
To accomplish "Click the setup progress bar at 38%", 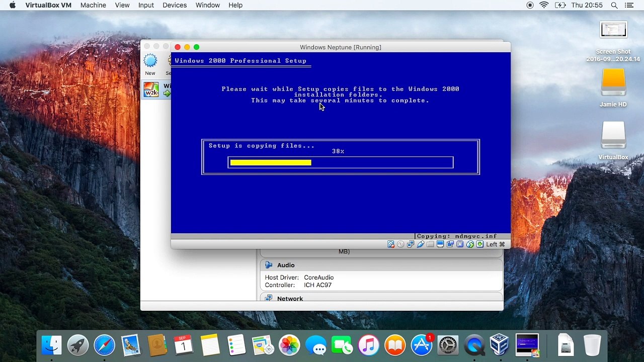I will tap(341, 162).
